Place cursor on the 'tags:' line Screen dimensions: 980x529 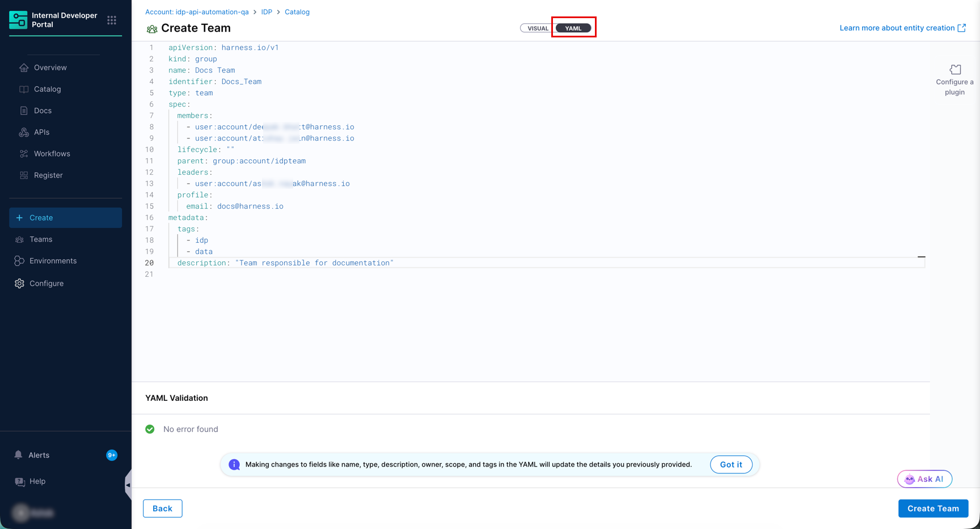188,229
